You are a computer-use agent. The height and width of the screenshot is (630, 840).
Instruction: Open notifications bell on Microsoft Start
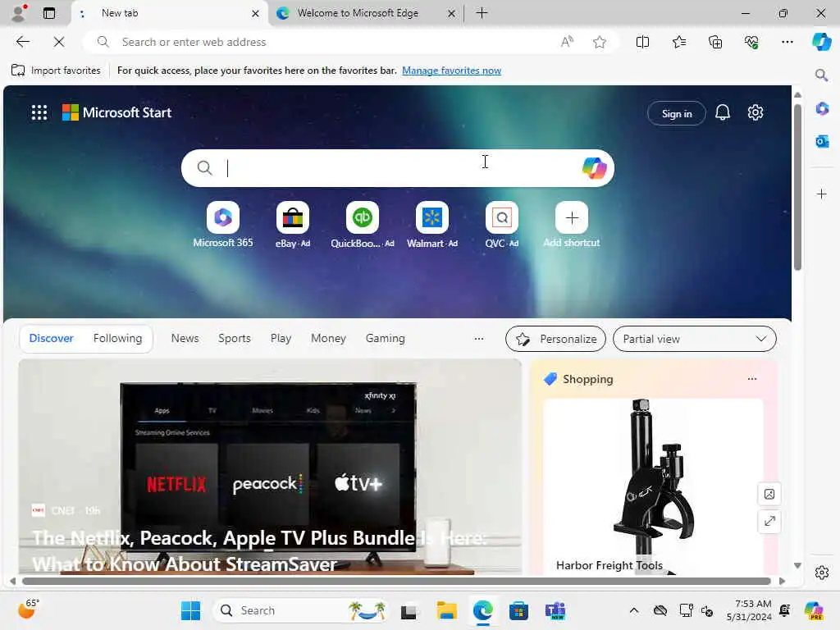[723, 112]
